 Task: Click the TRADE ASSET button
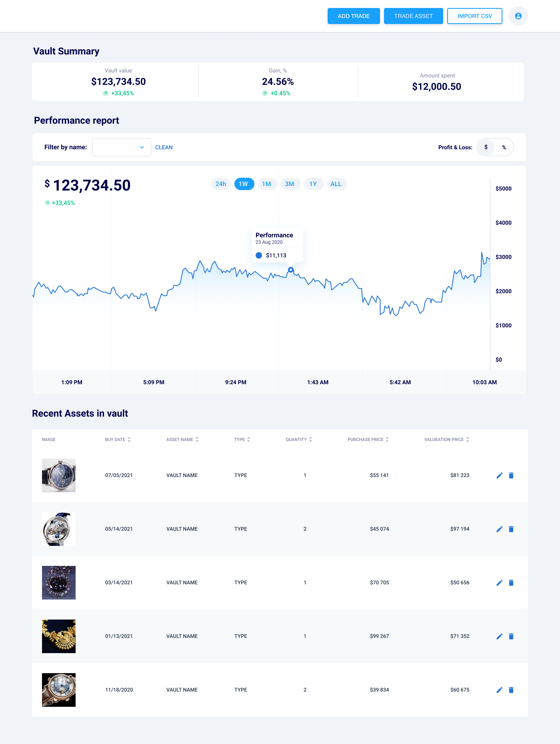pyautogui.click(x=414, y=16)
